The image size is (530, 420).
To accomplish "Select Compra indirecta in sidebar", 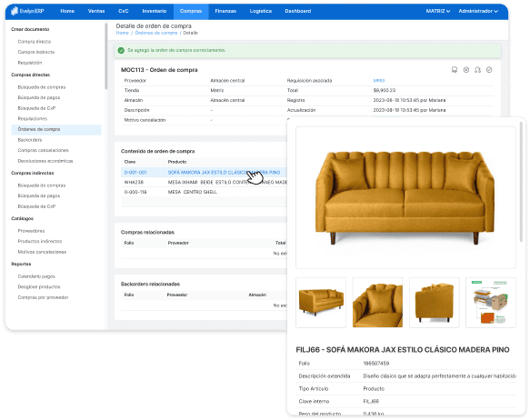I will click(36, 52).
